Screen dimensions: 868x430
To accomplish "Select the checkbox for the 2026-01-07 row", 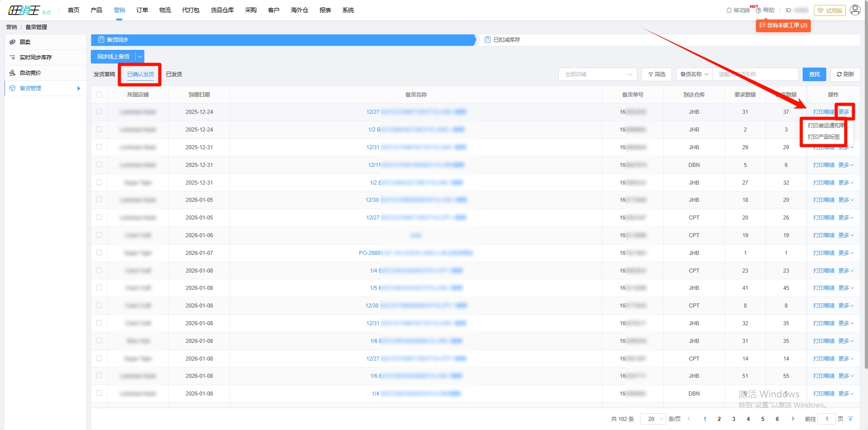I will pos(99,253).
